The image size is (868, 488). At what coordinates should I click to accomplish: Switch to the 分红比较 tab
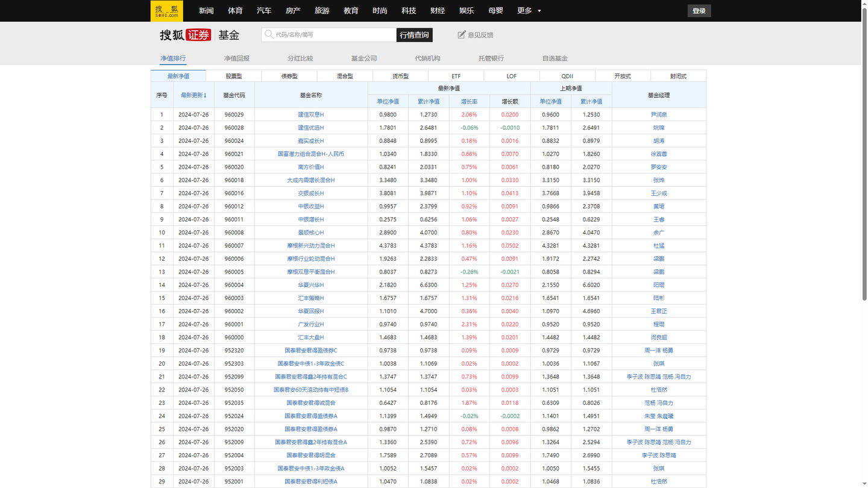pyautogui.click(x=300, y=58)
